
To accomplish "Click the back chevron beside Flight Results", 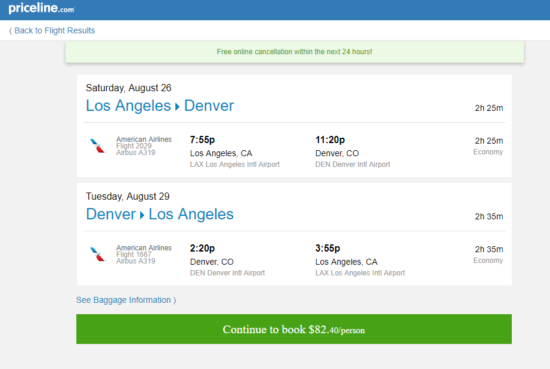I will 11,31.
